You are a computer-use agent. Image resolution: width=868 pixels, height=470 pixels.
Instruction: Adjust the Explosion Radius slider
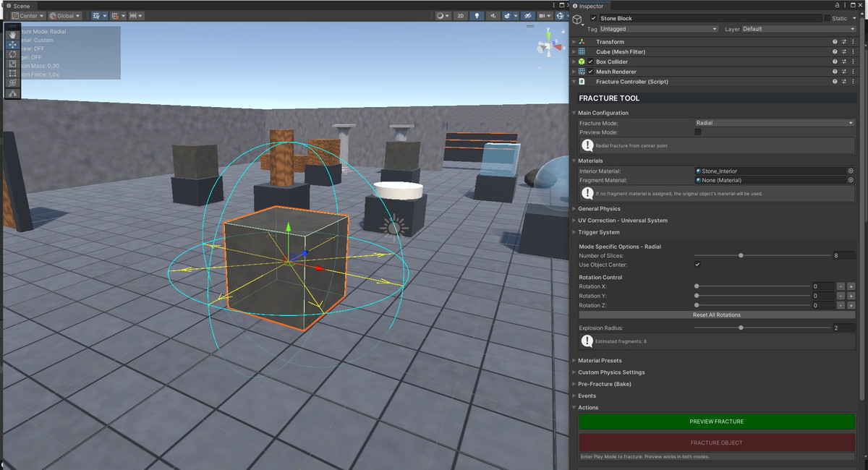tap(762, 328)
